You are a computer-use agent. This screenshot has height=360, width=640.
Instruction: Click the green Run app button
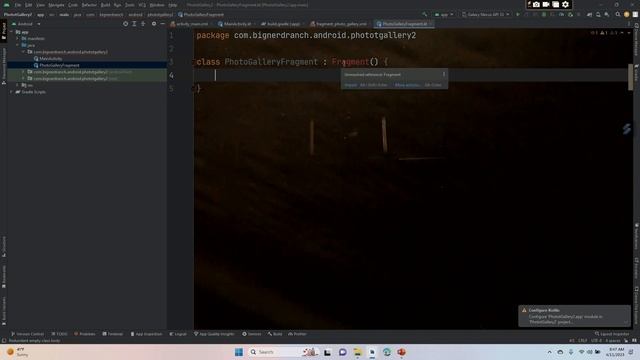pyautogui.click(x=518, y=14)
